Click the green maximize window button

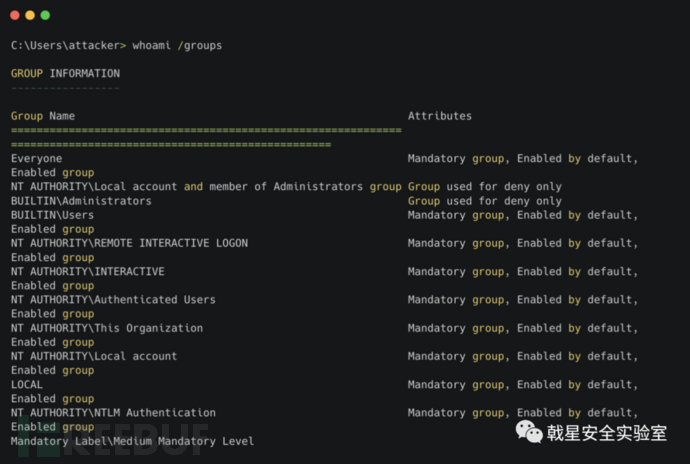45,15
